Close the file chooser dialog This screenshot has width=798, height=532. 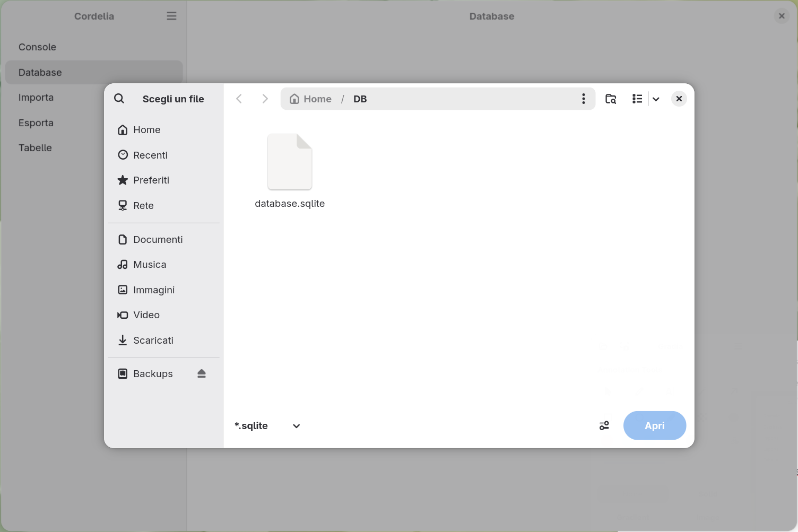[x=679, y=99]
